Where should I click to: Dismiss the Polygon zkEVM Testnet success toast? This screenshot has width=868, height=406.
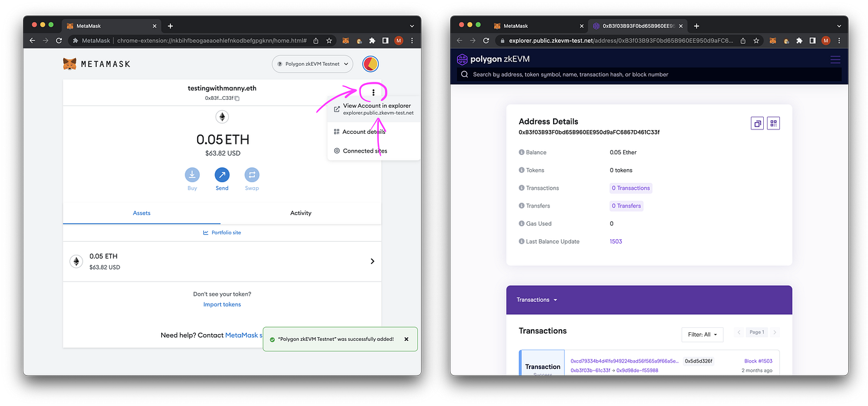click(x=406, y=339)
